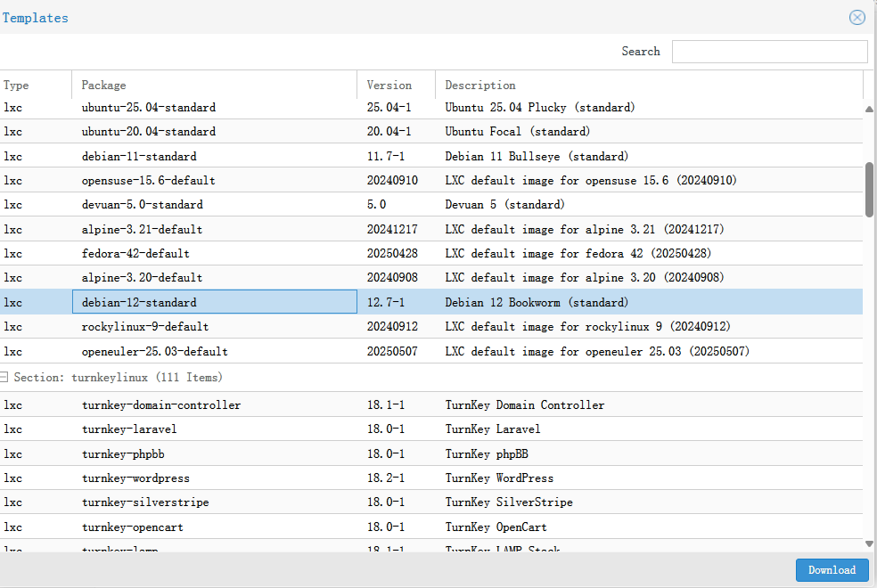
Task: Click version 20240908 cell
Action: point(392,278)
